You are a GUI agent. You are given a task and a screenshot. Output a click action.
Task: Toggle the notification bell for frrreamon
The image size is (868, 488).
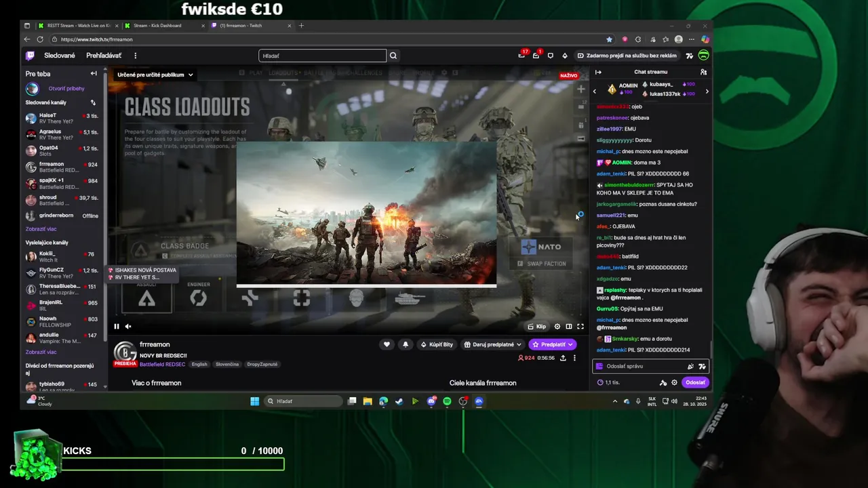click(406, 344)
